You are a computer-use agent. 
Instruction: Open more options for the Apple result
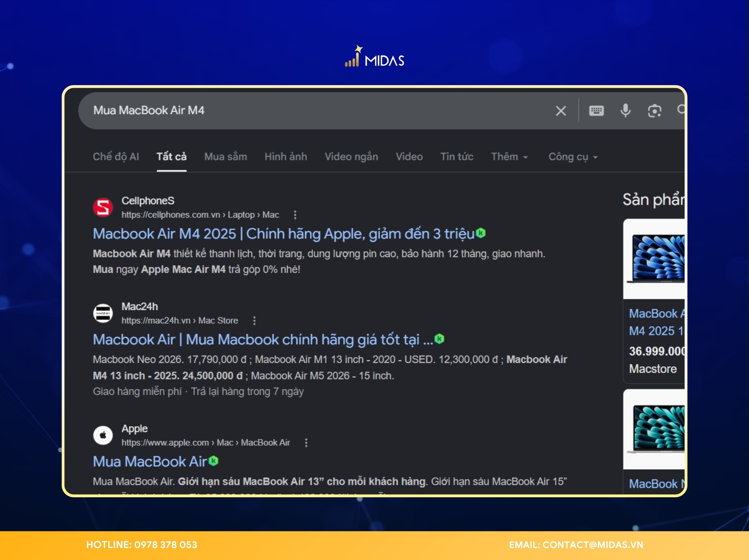[306, 443]
